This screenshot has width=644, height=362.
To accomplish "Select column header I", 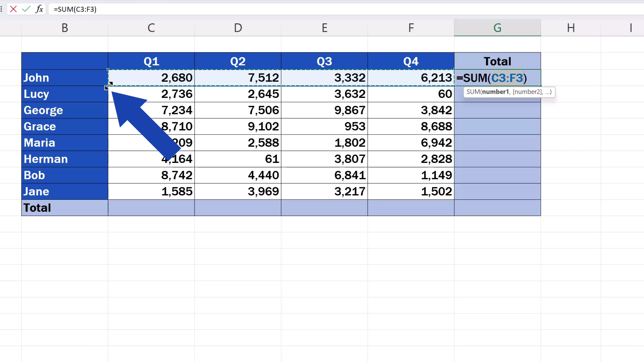I will tap(632, 27).
